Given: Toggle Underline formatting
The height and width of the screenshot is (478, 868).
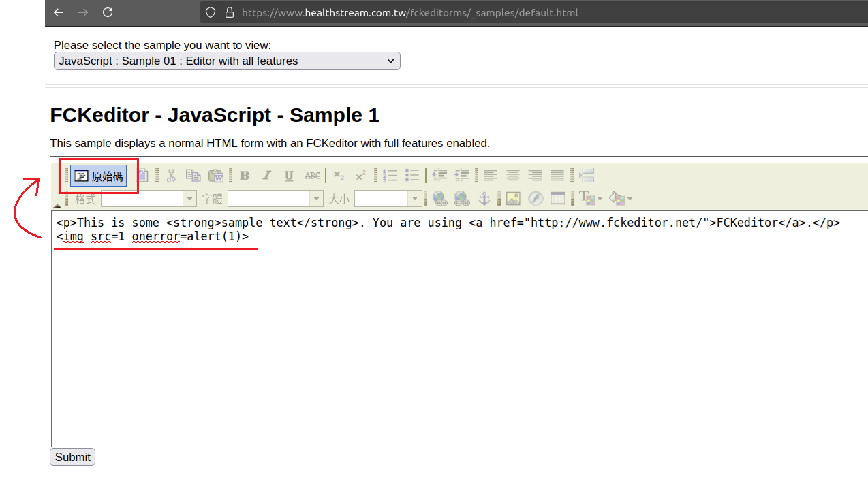Looking at the screenshot, I should (x=289, y=176).
